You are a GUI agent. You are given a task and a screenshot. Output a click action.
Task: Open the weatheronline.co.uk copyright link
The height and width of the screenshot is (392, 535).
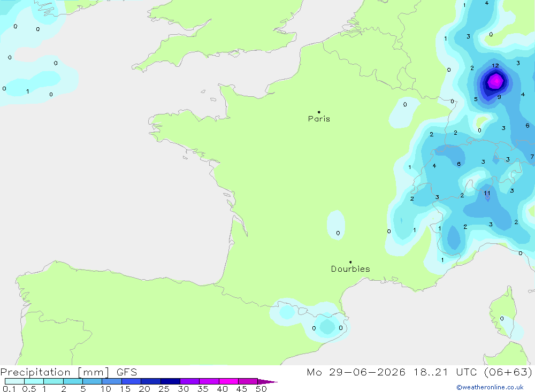coord(490,387)
